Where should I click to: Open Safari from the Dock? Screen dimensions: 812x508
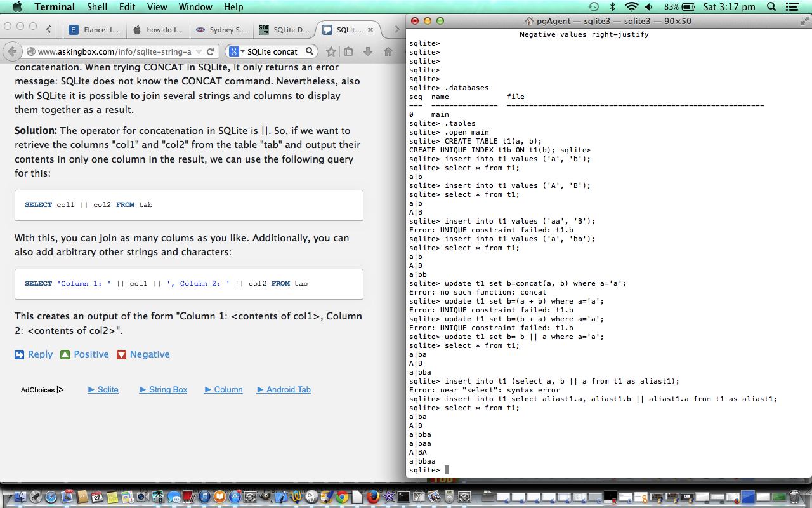(x=51, y=497)
